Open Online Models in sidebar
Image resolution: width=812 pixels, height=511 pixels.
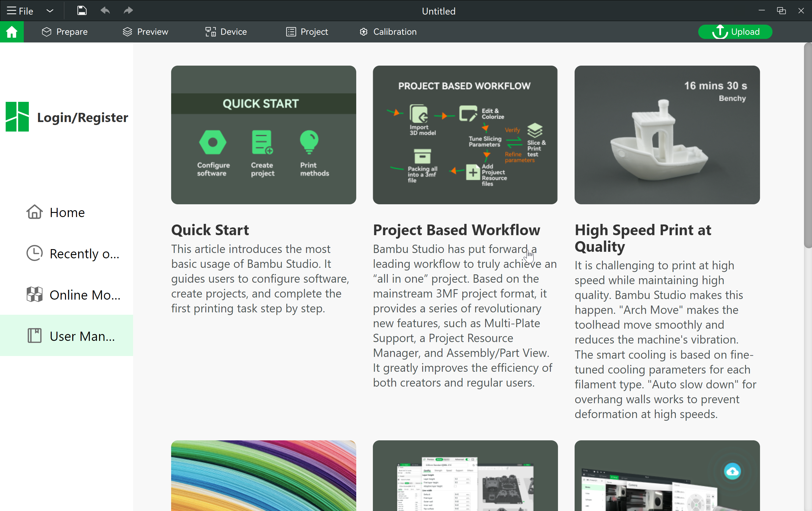[67, 295]
